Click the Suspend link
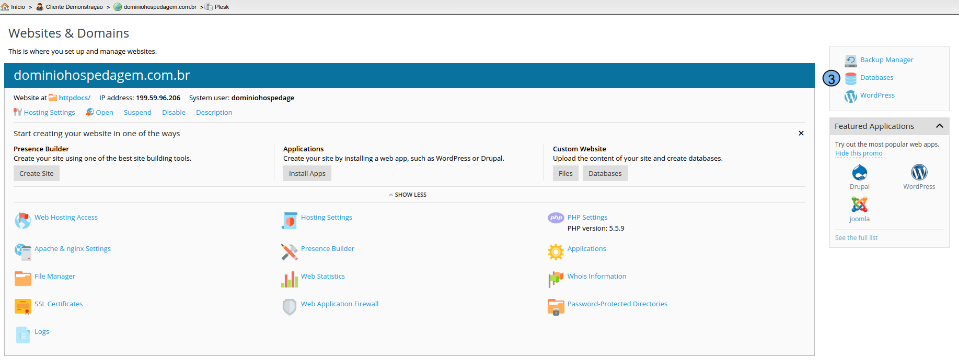Image resolution: width=961 pixels, height=362 pixels. (137, 113)
